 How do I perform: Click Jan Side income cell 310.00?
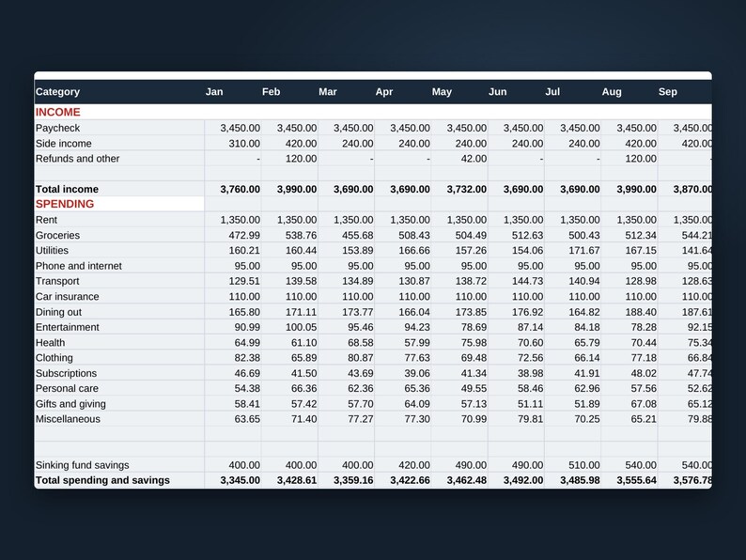pyautogui.click(x=233, y=144)
